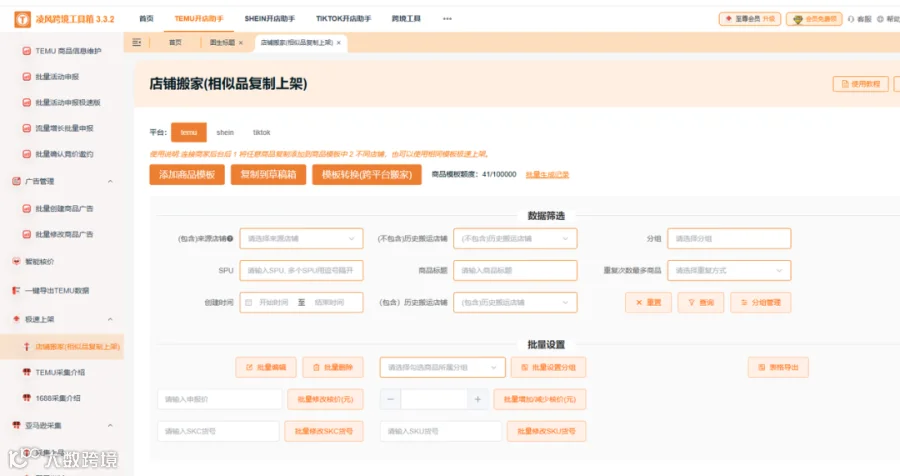This screenshot has height=476, width=900.
Task: Open the (包含)来源店铺 dropdown
Action: coord(301,238)
